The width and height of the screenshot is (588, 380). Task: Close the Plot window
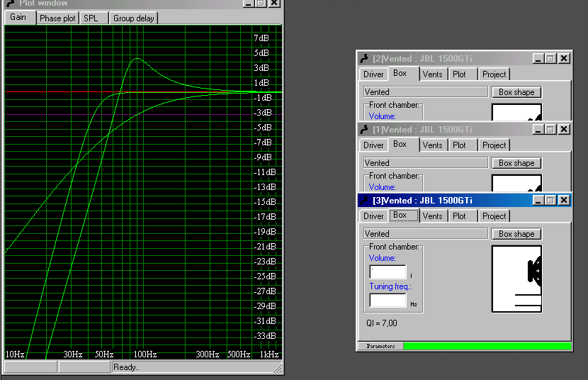coord(274,3)
